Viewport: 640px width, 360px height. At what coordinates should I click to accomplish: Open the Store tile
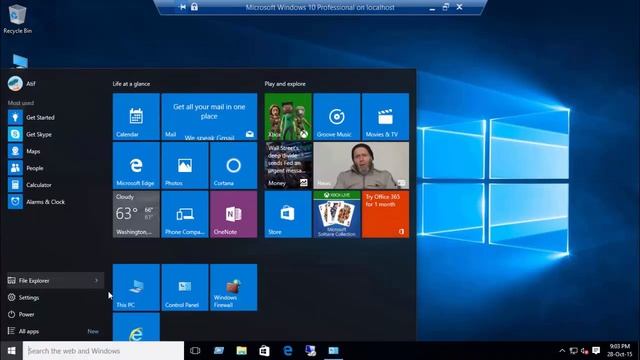pos(288,214)
